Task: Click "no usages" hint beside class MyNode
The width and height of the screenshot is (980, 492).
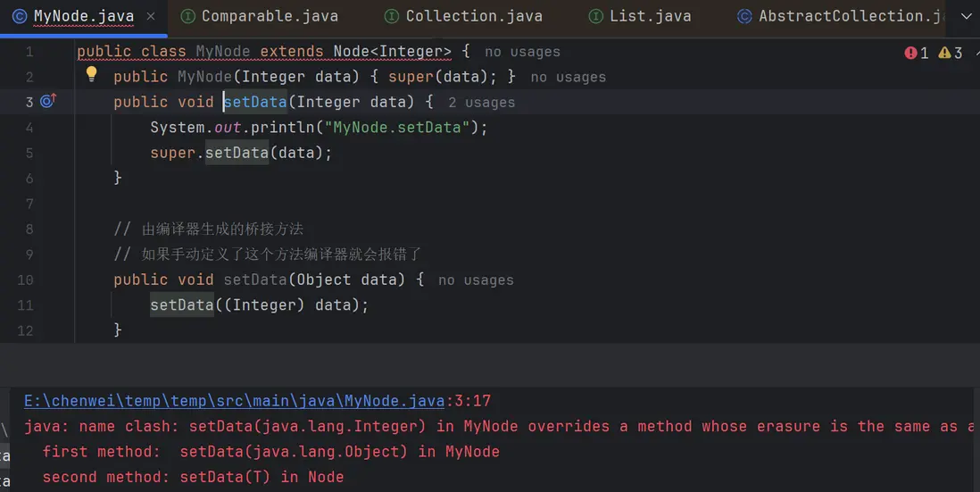Action: coord(522,52)
